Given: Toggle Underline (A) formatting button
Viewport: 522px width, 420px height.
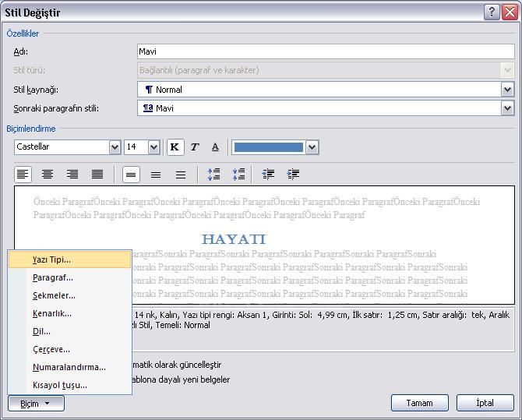Looking at the screenshot, I should [x=215, y=147].
